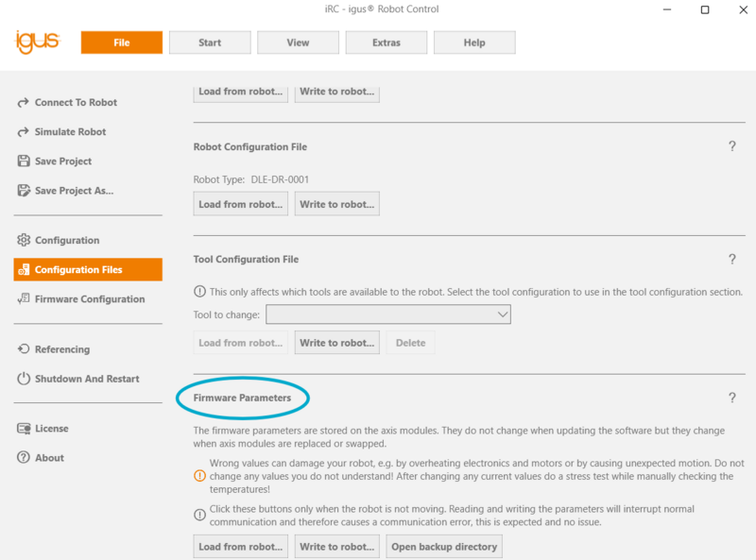The width and height of the screenshot is (756, 560).
Task: Load Robot Configuration File from robot
Action: point(241,204)
